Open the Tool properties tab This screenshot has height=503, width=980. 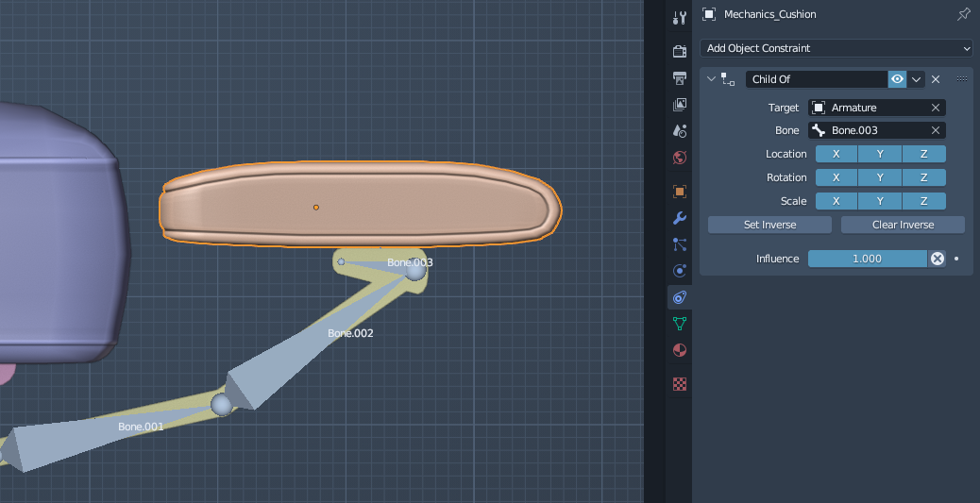pos(679,18)
